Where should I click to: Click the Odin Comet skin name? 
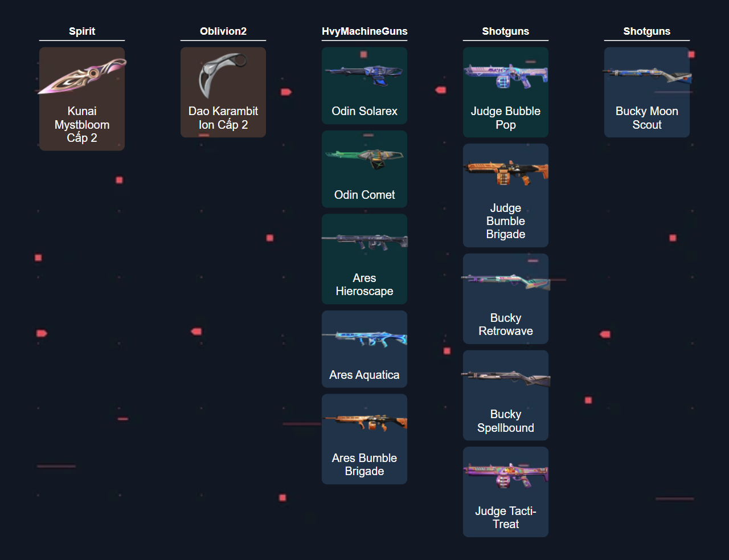364,195
